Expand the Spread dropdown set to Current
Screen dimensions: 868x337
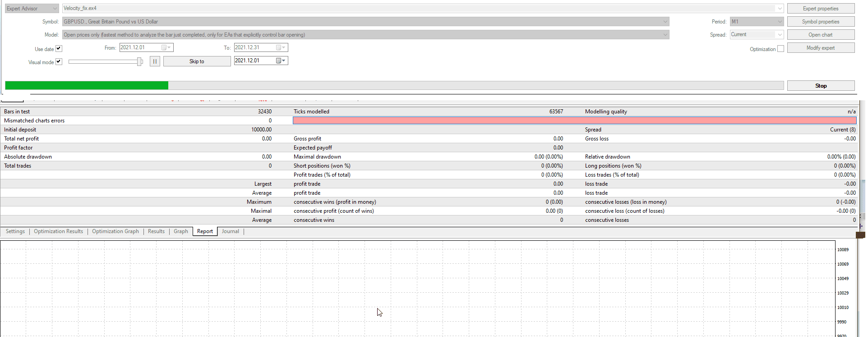point(779,35)
